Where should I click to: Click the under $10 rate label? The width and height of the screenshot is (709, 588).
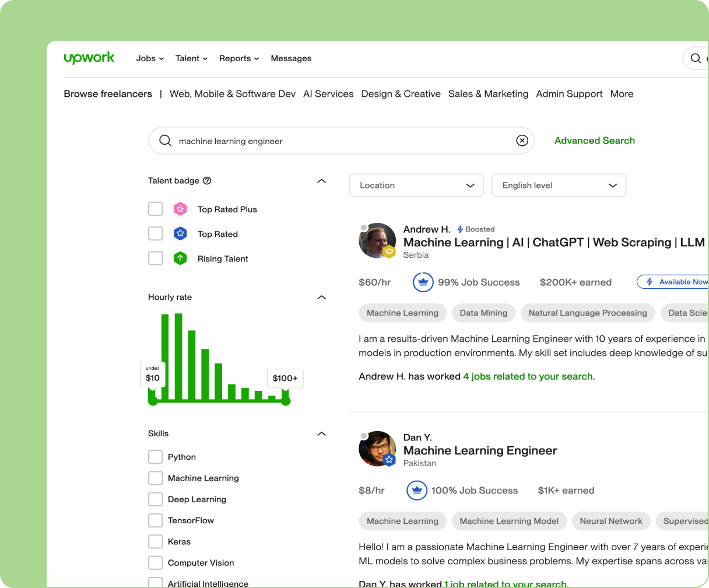pyautogui.click(x=153, y=374)
